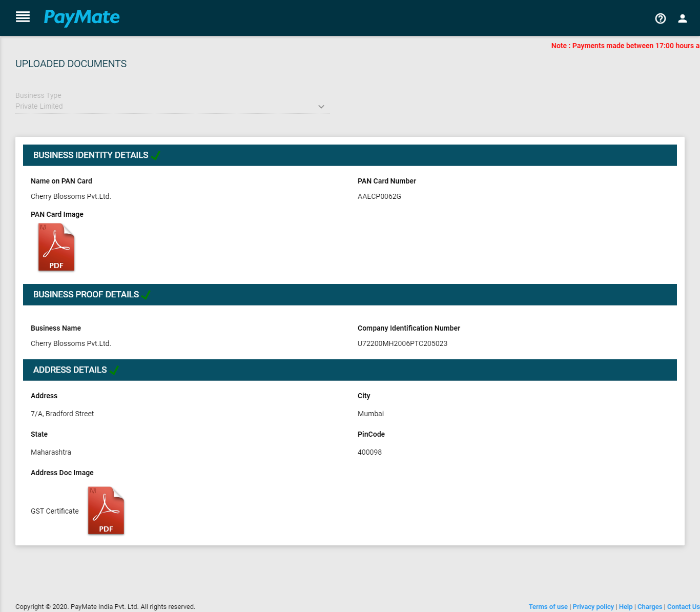Click the GST Certificate label
Image resolution: width=700 pixels, height=612 pixels.
pos(55,511)
